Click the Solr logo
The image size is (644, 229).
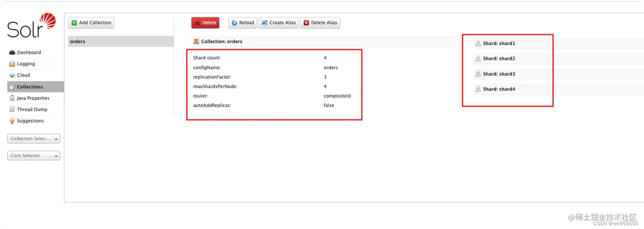(x=32, y=26)
